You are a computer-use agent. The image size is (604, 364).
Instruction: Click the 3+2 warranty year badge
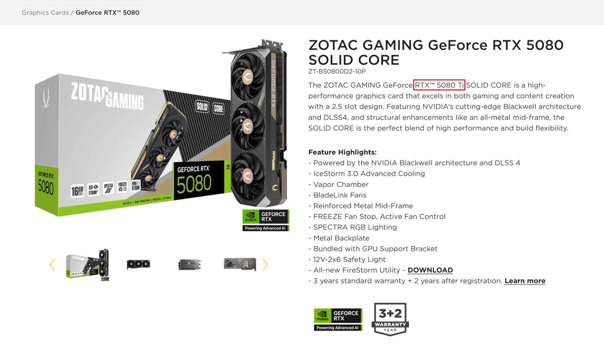390,319
